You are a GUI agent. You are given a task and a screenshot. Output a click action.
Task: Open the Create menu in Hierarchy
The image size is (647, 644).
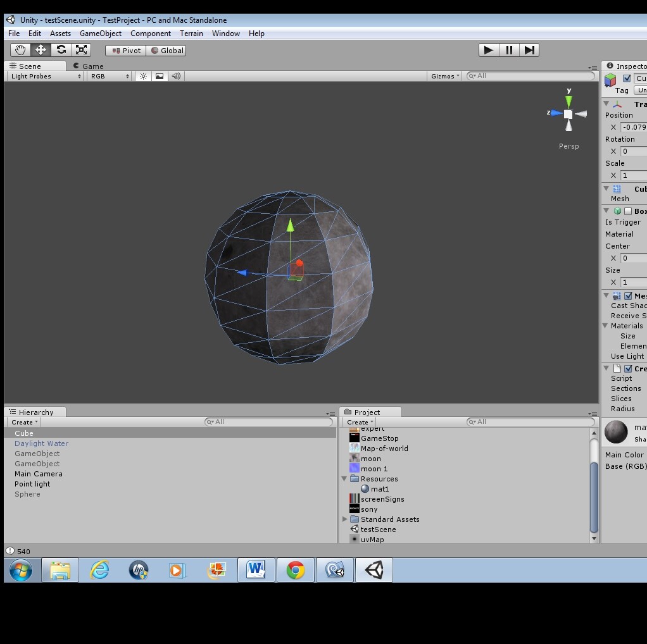[x=23, y=422]
